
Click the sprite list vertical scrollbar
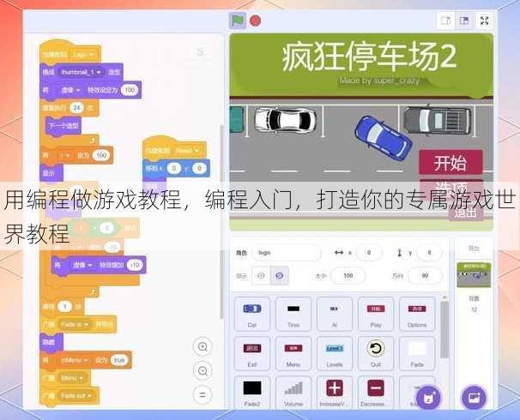click(444, 330)
